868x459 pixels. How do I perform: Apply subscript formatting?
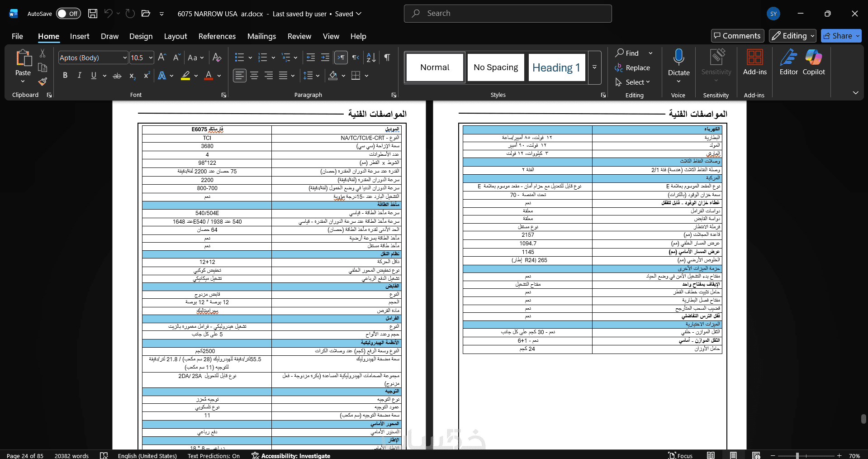132,76
